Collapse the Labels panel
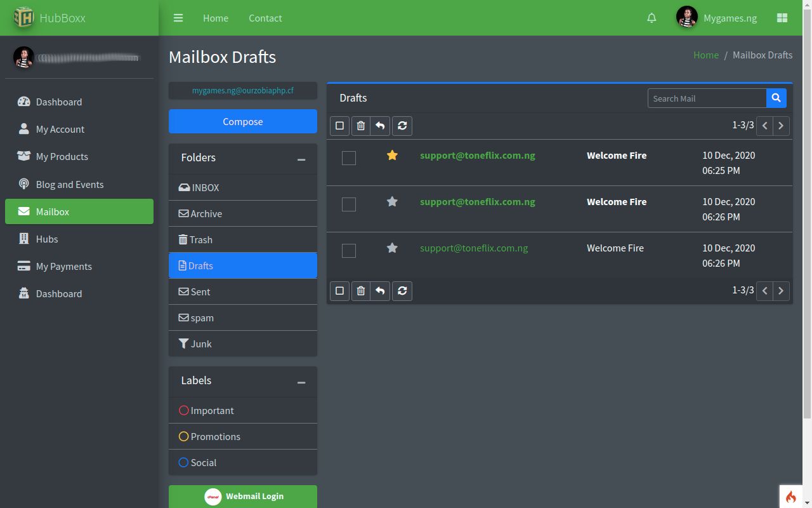Screen dimensions: 812x508 click(x=301, y=382)
